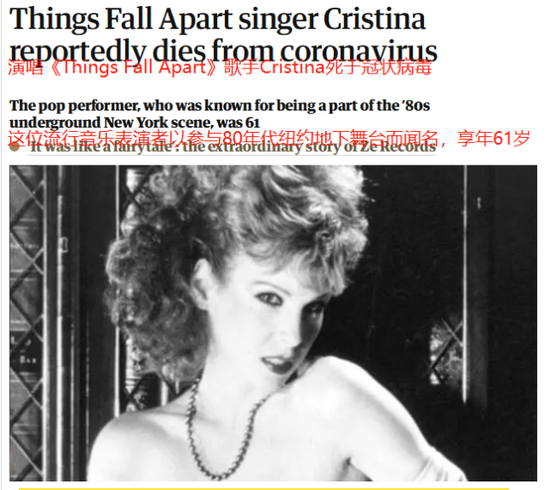
Task: Click the standfirst line starting 'The pop performer'
Action: pyautogui.click(x=220, y=106)
